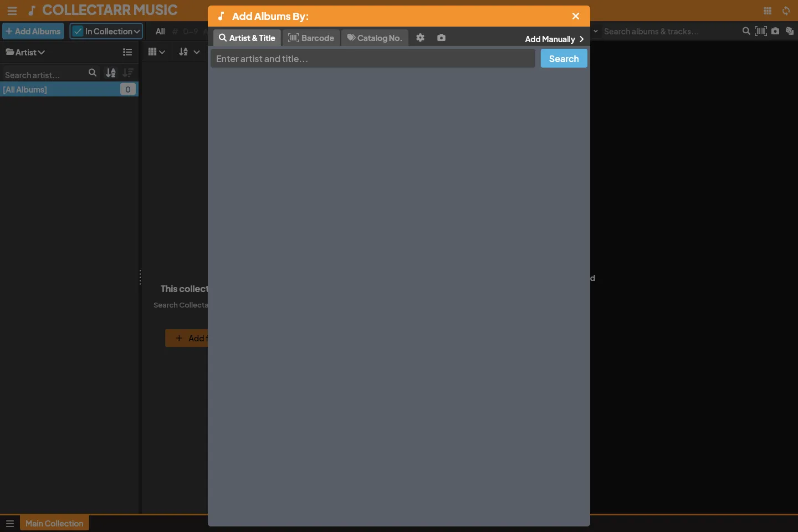Sort artist folders by album count
Image resolution: width=798 pixels, height=532 pixels.
tap(128, 73)
